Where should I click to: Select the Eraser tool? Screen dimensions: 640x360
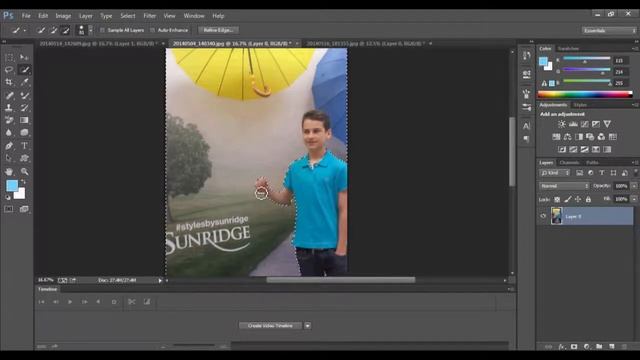[x=9, y=120]
